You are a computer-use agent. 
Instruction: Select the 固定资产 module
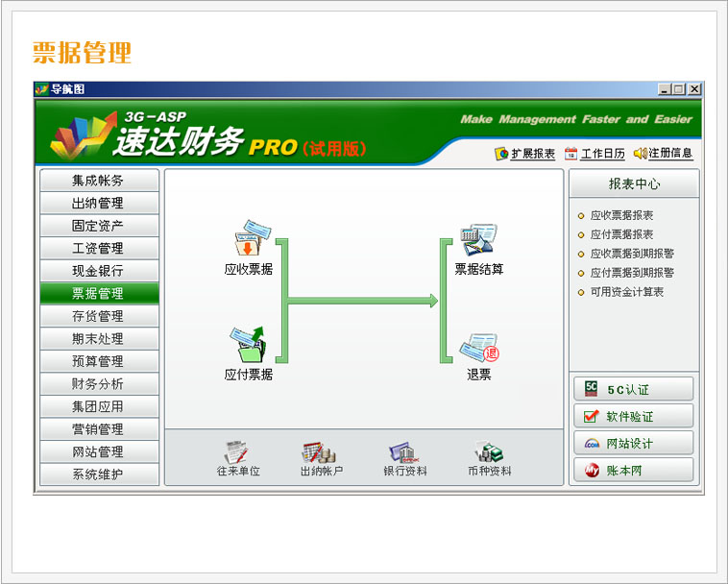99,226
